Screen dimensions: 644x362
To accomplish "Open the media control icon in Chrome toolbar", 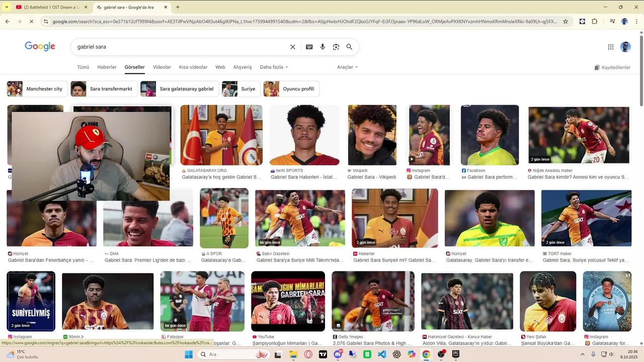I will (x=612, y=22).
